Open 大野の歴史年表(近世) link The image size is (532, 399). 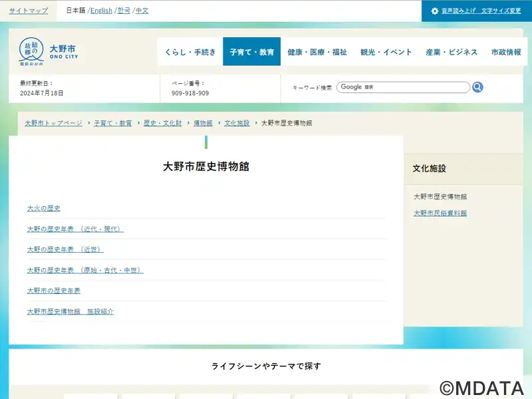click(x=65, y=249)
